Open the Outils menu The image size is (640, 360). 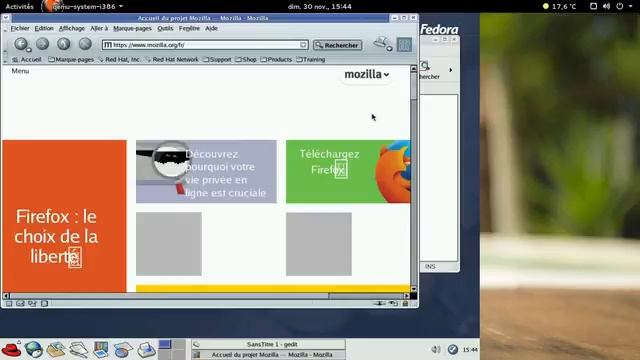(165, 28)
